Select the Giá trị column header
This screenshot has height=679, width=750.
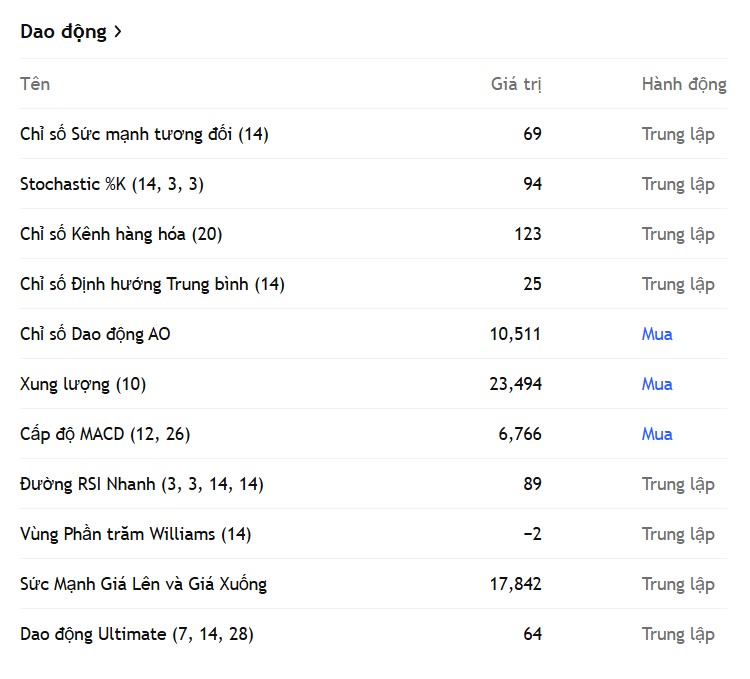pos(516,84)
